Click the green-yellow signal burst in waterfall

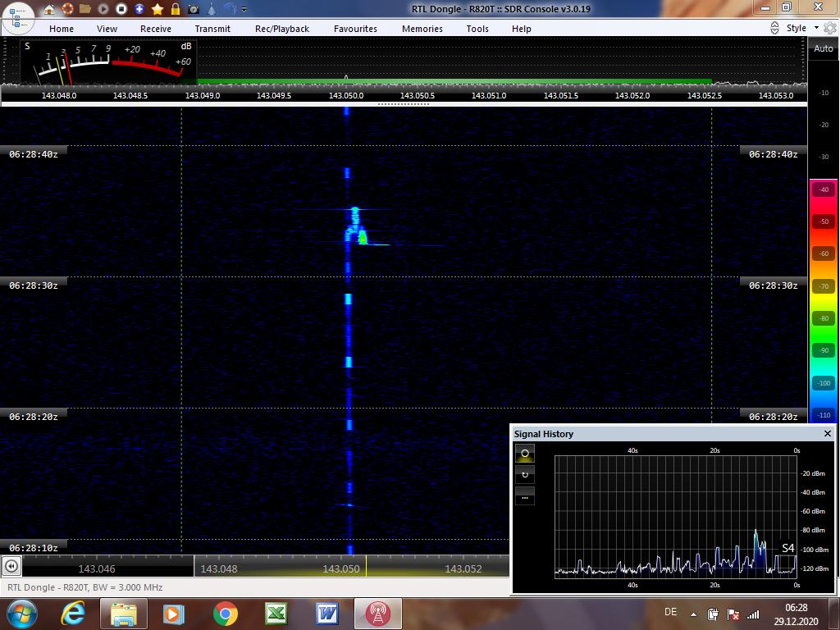pyautogui.click(x=363, y=236)
